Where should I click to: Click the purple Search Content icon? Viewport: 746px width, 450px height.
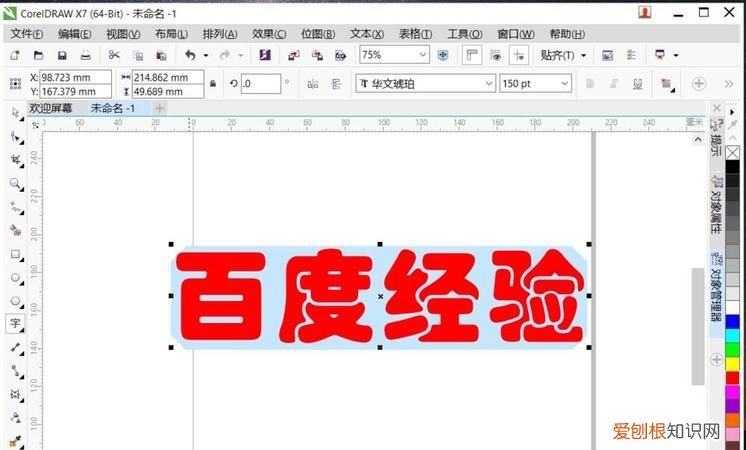pos(265,55)
